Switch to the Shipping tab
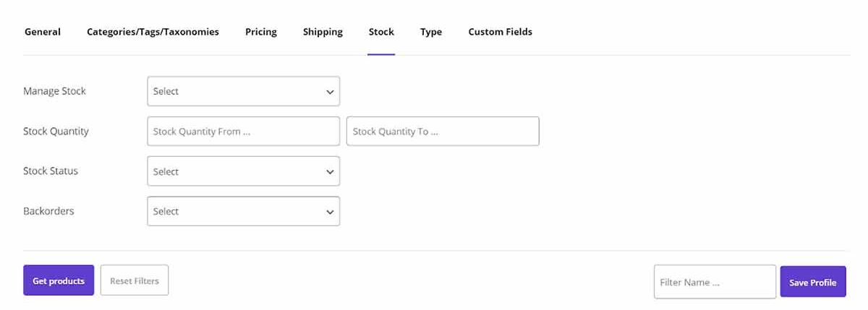868x310 pixels. pos(323,32)
